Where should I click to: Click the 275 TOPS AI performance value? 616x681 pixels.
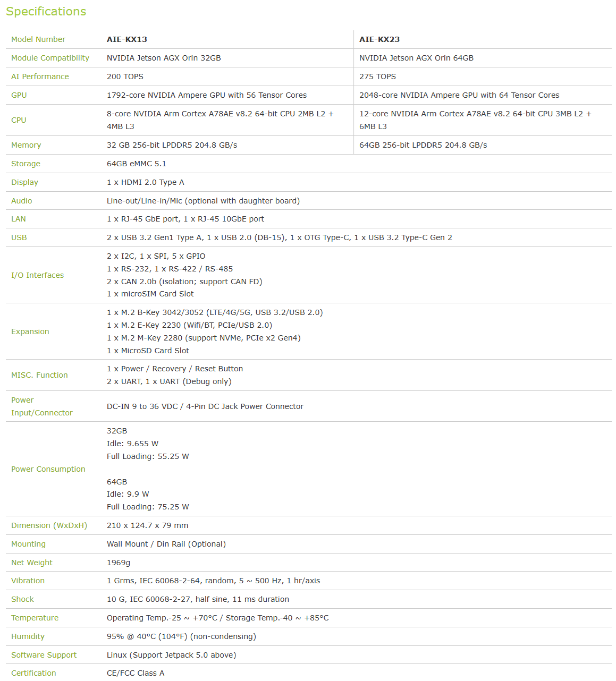[377, 76]
